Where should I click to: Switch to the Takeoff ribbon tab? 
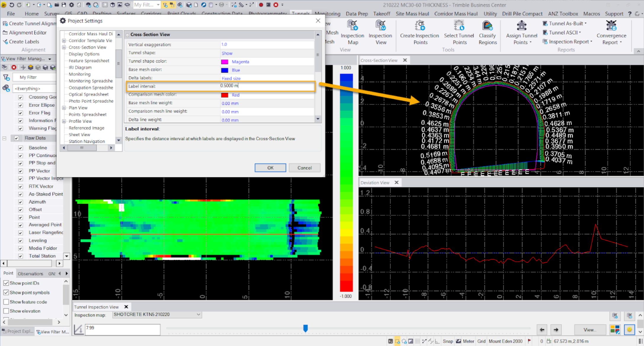tap(382, 14)
